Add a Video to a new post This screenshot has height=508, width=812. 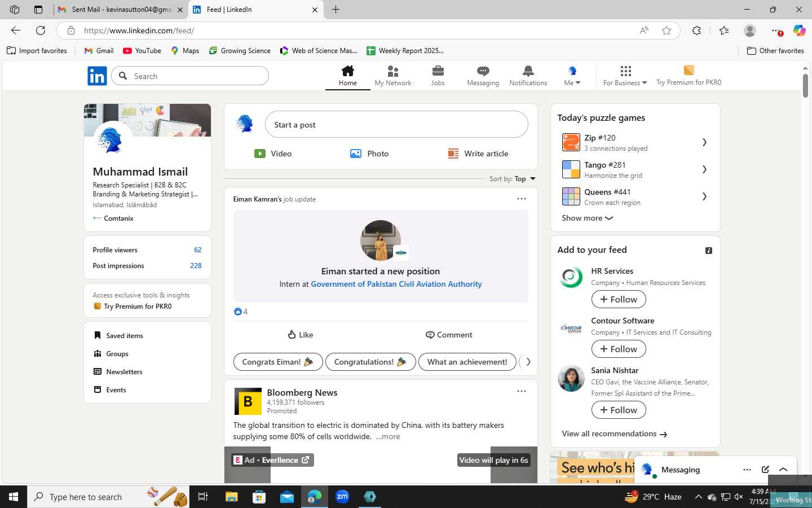273,154
